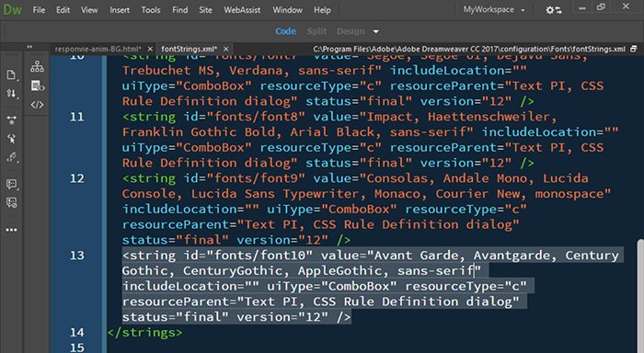Switch to Code view
644x353 pixels.
click(285, 31)
